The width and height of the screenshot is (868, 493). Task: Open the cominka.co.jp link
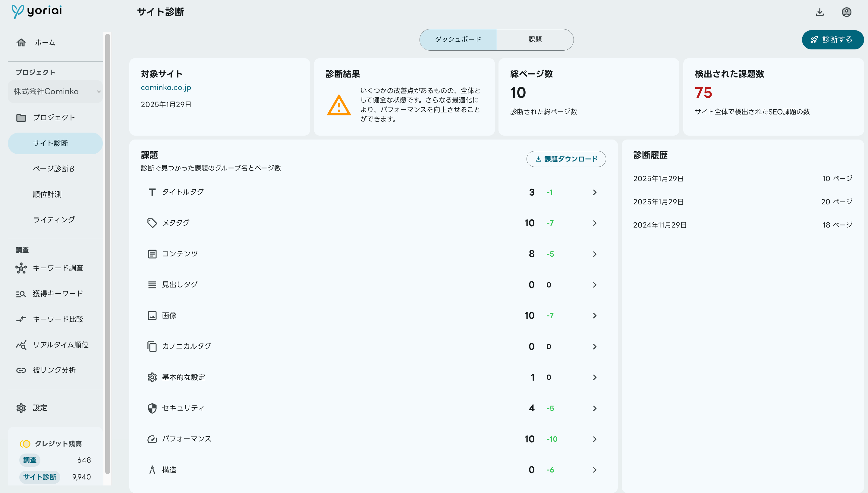pos(166,87)
